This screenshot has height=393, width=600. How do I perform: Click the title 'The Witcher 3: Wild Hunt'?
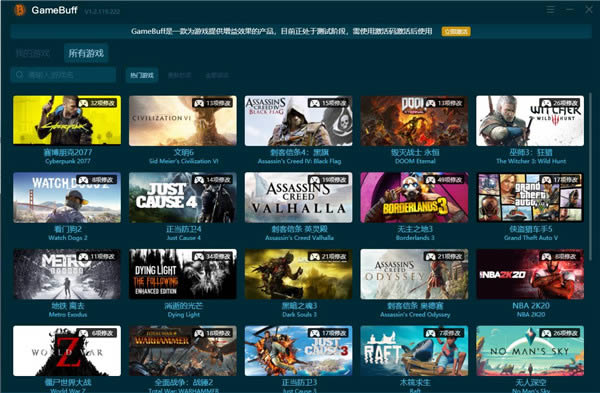531,161
